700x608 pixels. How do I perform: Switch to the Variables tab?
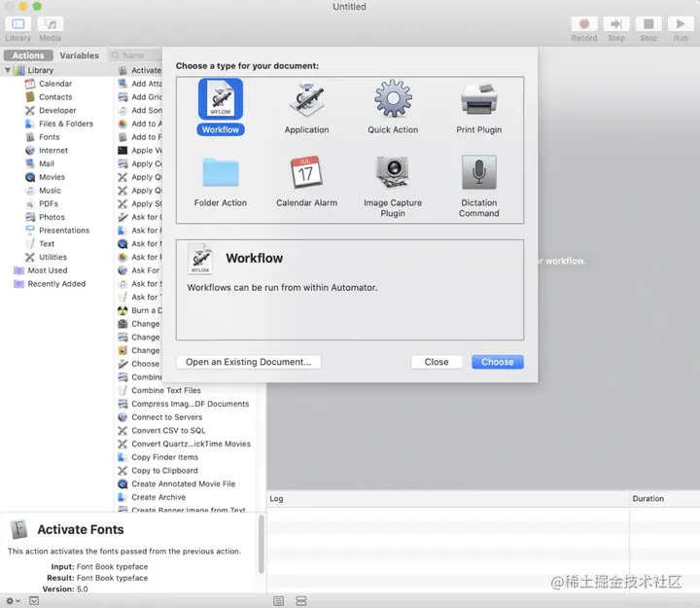[80, 55]
